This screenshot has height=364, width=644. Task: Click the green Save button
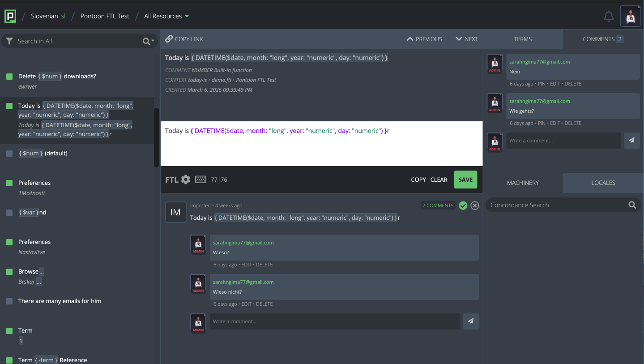click(x=465, y=180)
